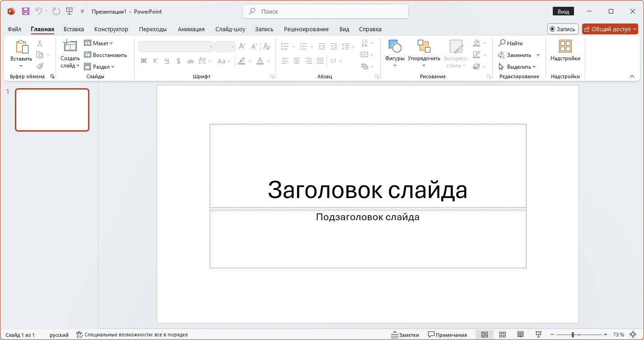Click the Упорядочить arrange icon
The image size is (644, 340).
pyautogui.click(x=424, y=46)
